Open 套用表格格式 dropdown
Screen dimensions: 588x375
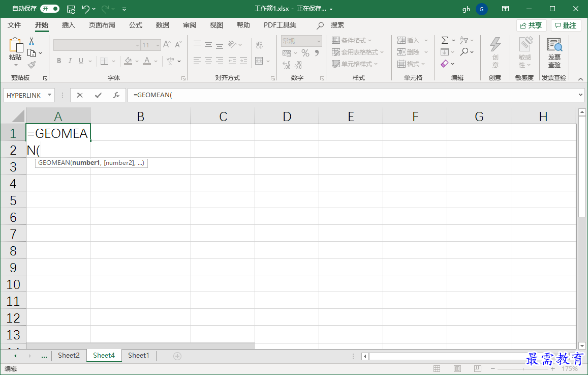click(358, 52)
